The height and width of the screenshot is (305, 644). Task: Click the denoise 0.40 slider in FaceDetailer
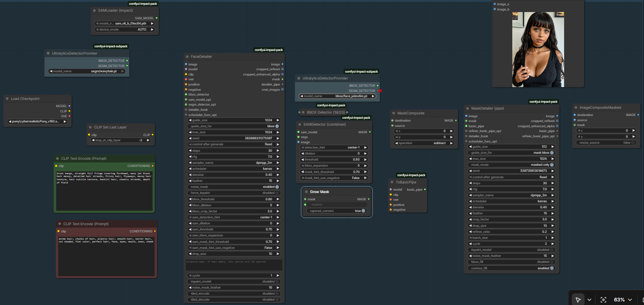[234, 175]
